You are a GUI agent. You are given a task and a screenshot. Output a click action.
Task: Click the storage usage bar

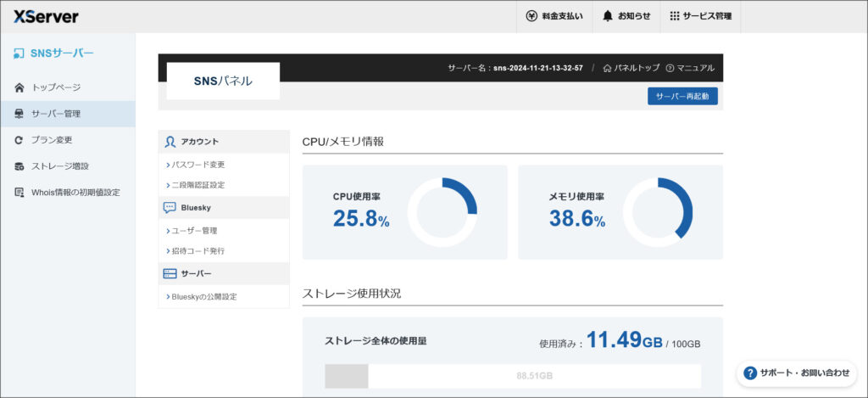513,376
